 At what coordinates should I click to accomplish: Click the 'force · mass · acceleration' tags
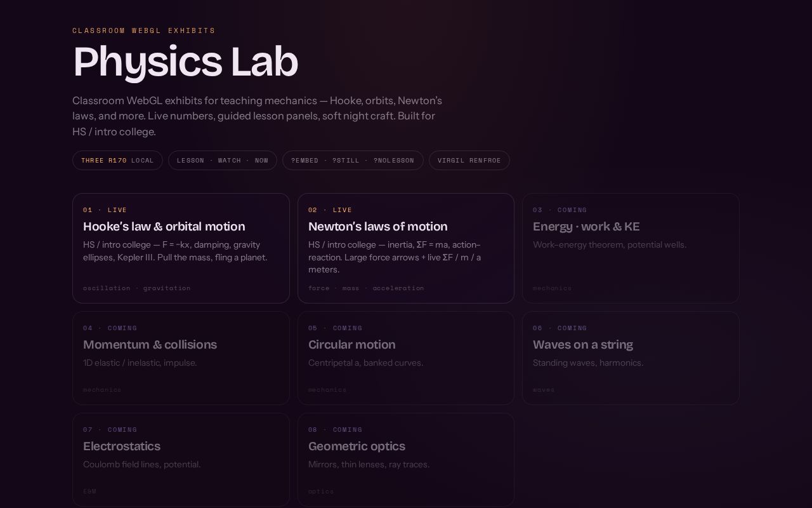click(x=366, y=288)
